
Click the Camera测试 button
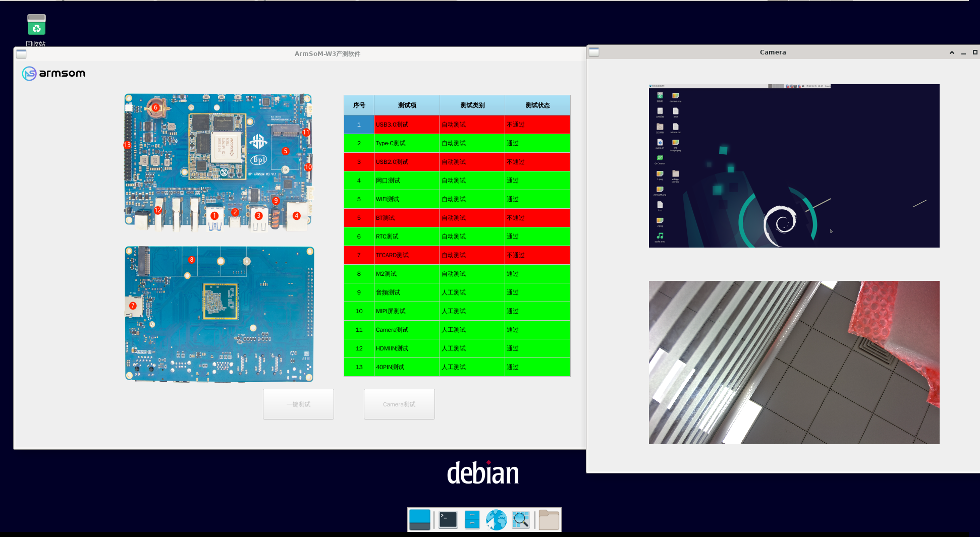(399, 404)
